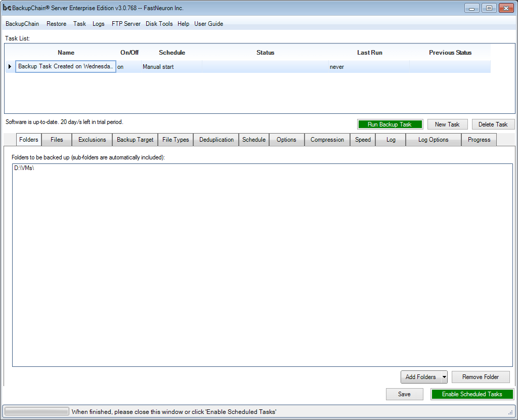The image size is (518, 420).
Task: Switch to the Compression tab
Action: pos(327,140)
